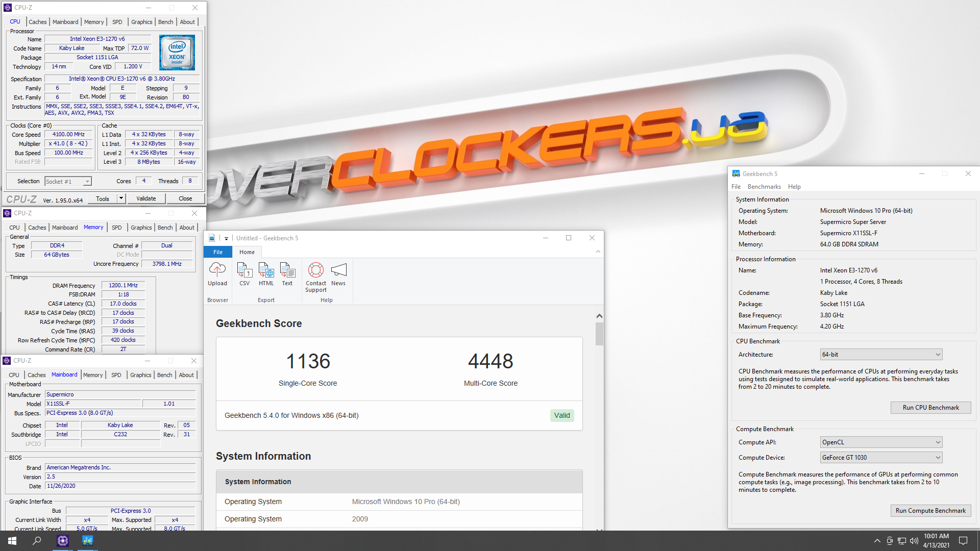This screenshot has width=980, height=551.
Task: Switch to Mainboard tab in top CPU-Z window
Action: pos(65,22)
